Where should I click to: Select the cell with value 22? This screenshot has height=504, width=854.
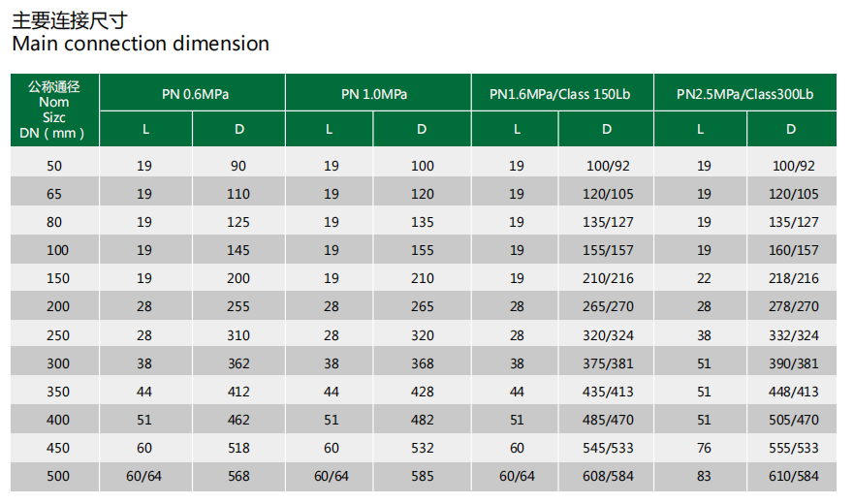pos(704,278)
